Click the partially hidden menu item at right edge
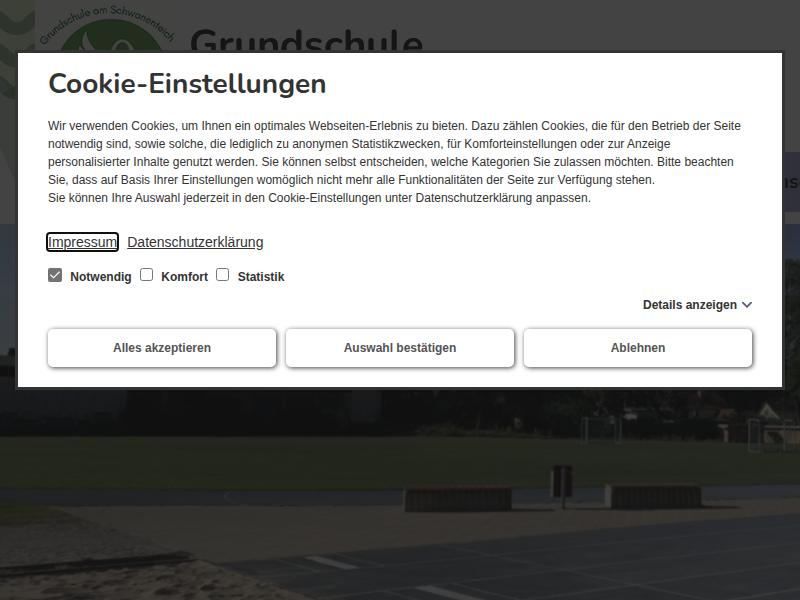Viewport: 800px width, 600px height. 790,182
